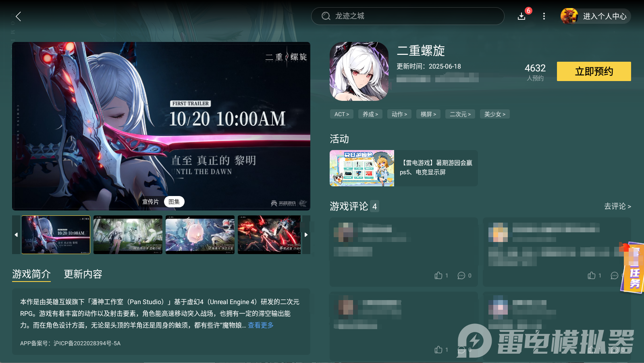Click 进入个人中心 button

605,16
